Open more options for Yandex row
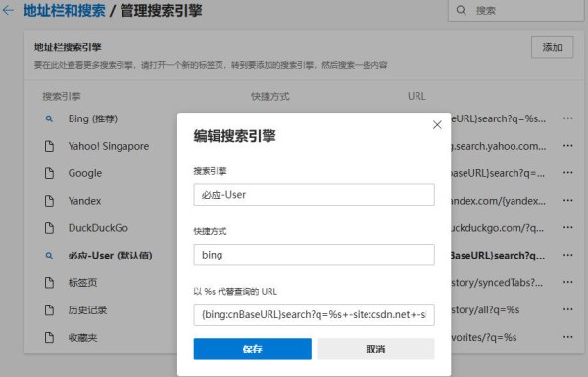This screenshot has height=377, width=588. [x=567, y=200]
